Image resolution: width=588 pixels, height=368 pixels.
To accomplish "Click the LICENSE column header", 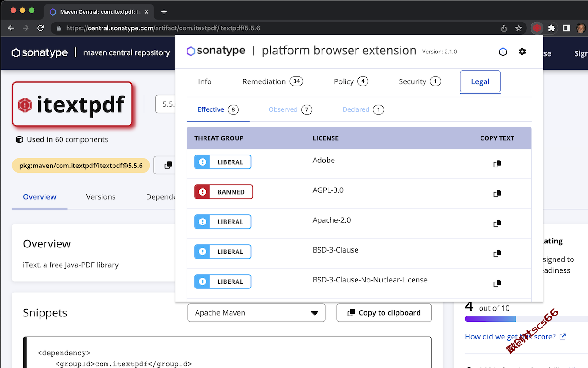I will coord(326,138).
